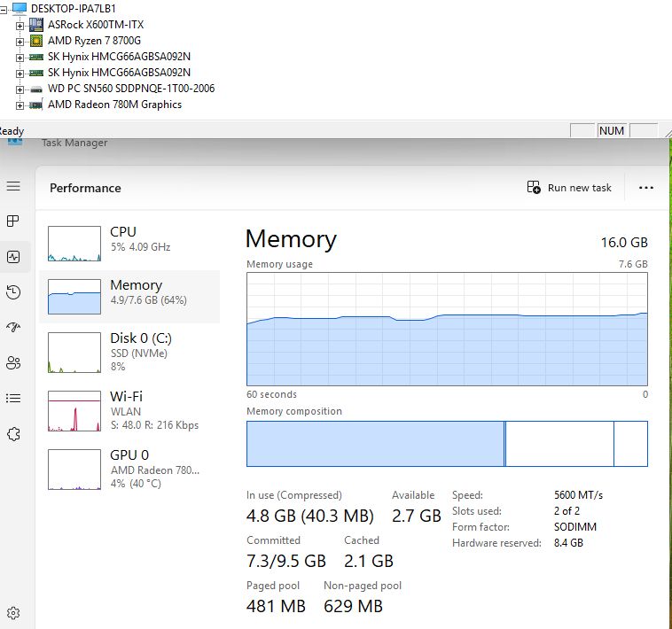Open the Details list icon
This screenshot has height=629, width=672.
click(13, 398)
